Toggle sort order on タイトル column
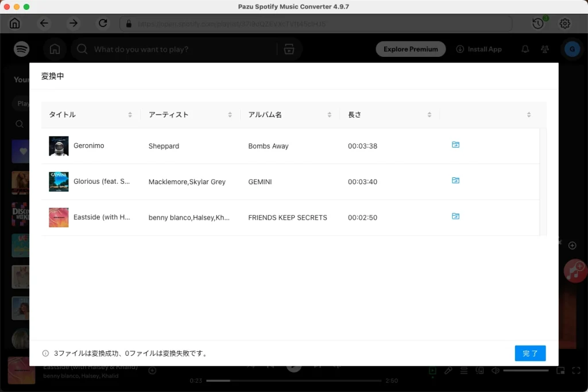 point(129,114)
